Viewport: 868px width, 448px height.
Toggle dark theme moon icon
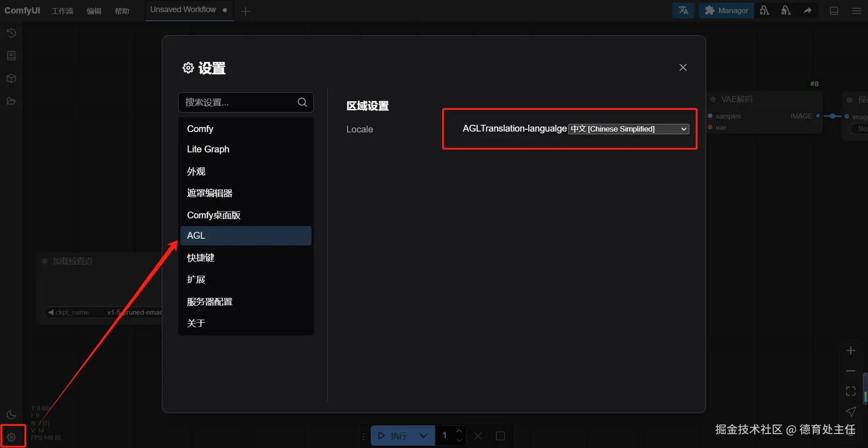[11, 415]
